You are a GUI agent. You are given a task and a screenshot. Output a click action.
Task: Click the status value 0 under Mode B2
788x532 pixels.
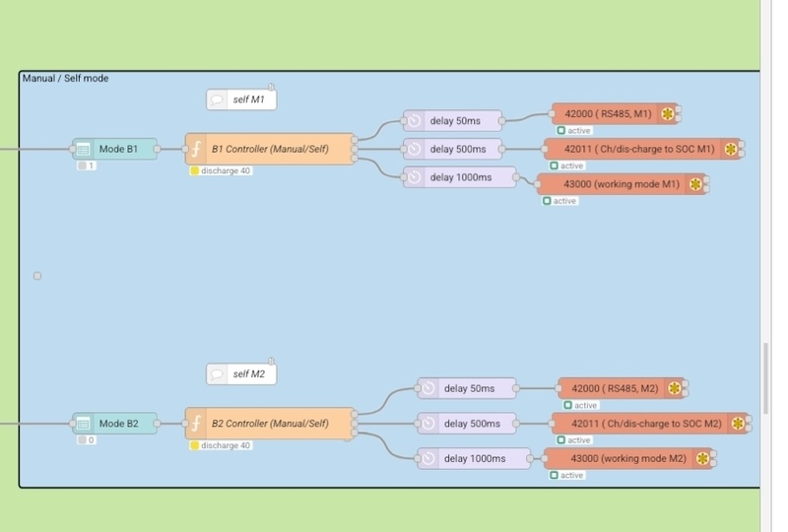click(87, 440)
